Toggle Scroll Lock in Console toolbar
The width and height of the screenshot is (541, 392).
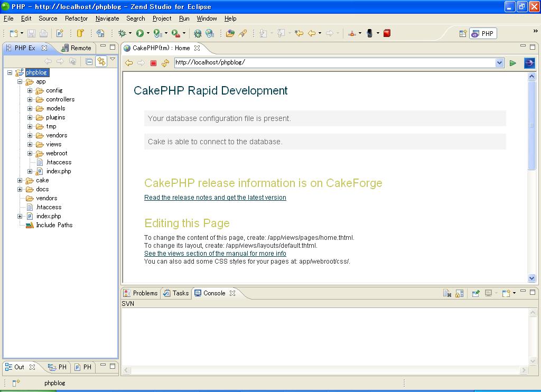pos(459,293)
